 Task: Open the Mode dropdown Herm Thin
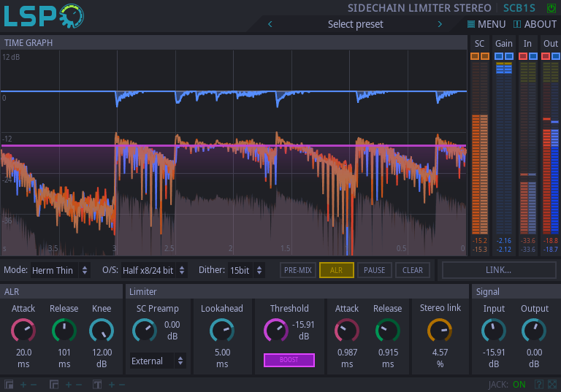pyautogui.click(x=60, y=270)
